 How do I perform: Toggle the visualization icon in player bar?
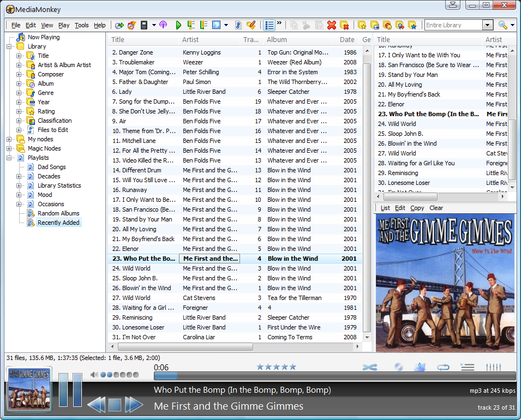(420, 367)
